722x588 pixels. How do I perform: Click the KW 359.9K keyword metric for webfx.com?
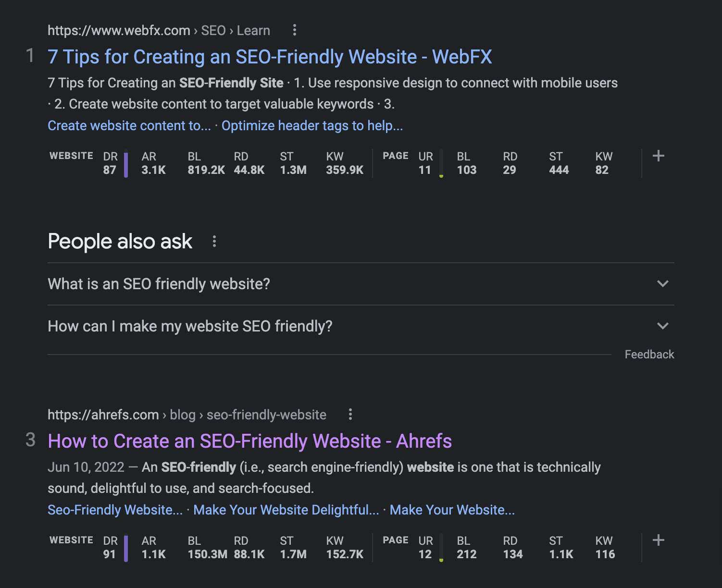(344, 163)
